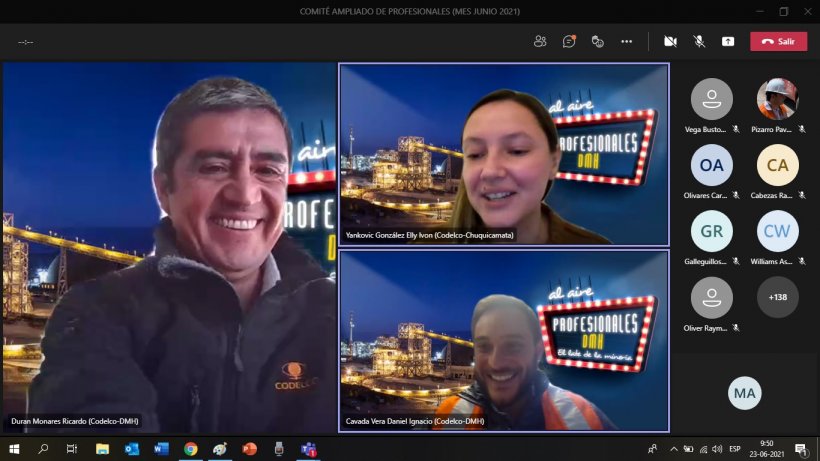Open the voice recorder taskbar app
The height and width of the screenshot is (461, 820).
(279, 449)
